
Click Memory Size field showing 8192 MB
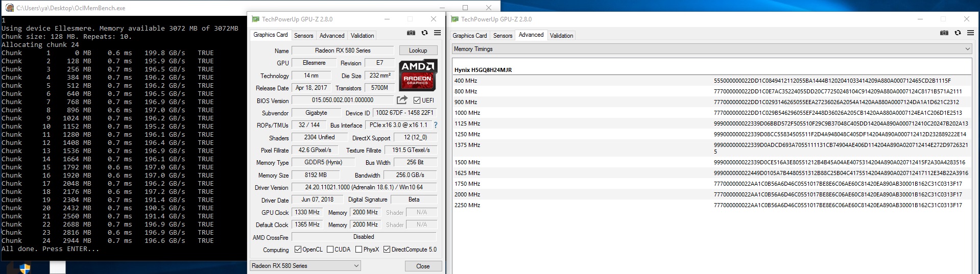pos(316,175)
